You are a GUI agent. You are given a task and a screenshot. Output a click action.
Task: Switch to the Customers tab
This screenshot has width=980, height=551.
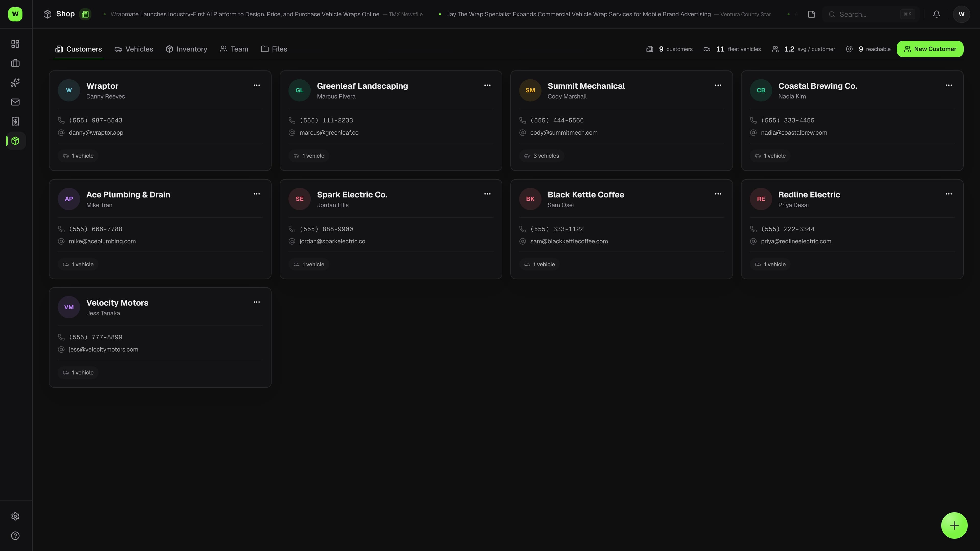pos(78,49)
